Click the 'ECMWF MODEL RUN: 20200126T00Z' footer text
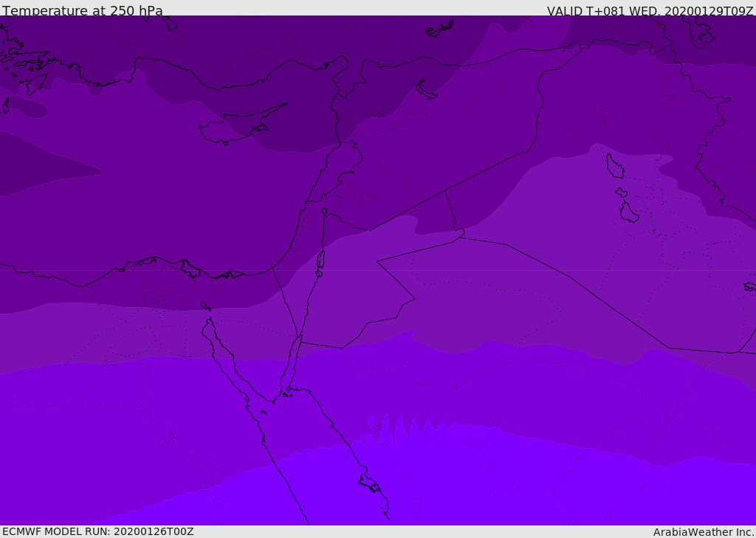 [x=98, y=531]
